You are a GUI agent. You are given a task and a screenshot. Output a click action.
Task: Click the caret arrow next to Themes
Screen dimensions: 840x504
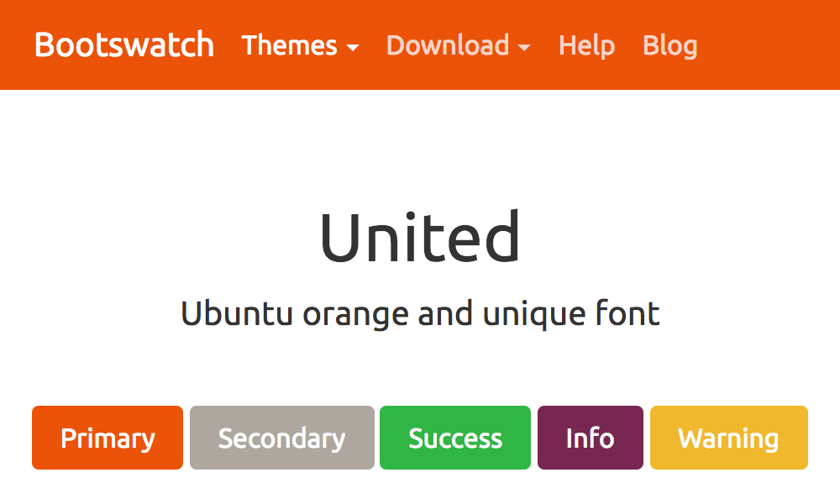[x=354, y=49]
